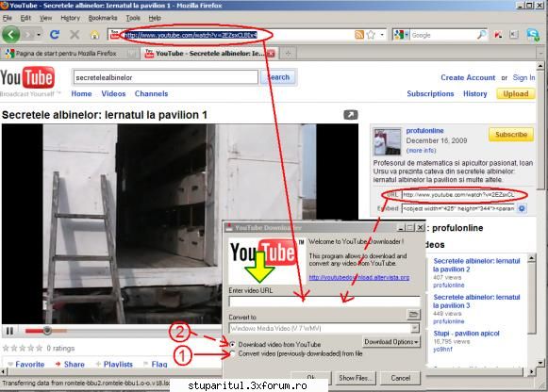Click the Enter video URL field
The image size is (548, 392).
324,302
